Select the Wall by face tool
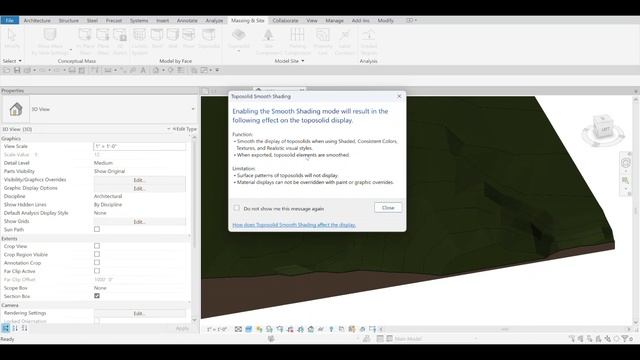Screen dimensions: 640x360 tap(173, 38)
